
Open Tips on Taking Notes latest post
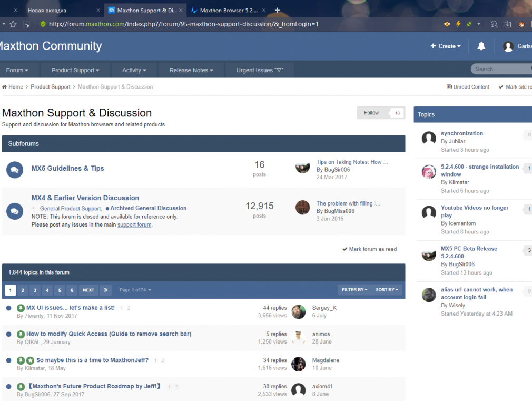352,162
